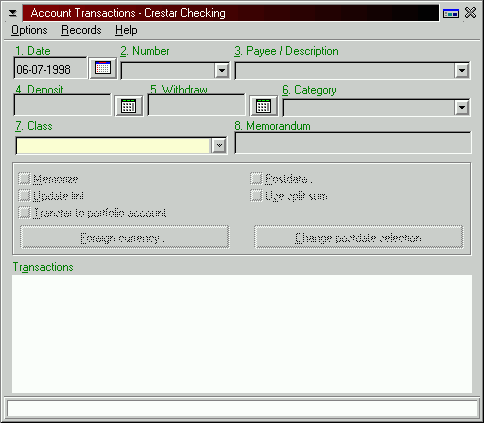
Task: Click the '2. Number' label
Action: click(145, 51)
